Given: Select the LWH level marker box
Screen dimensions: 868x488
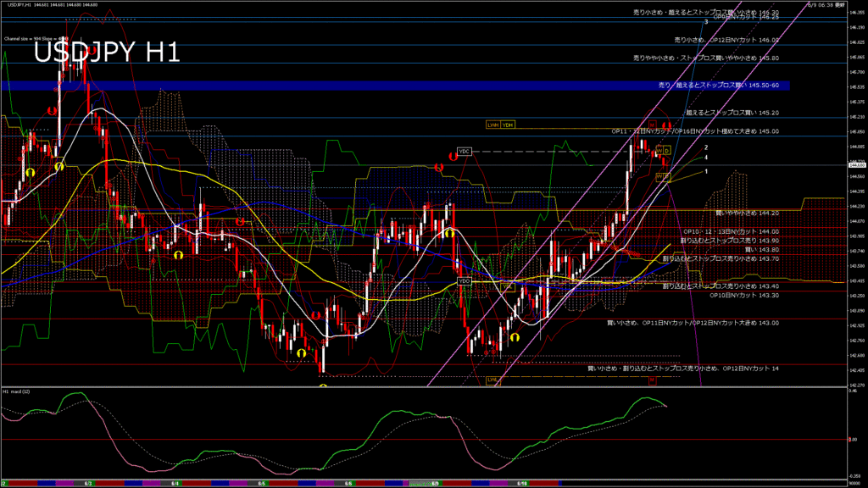Looking at the screenshot, I should (492, 125).
